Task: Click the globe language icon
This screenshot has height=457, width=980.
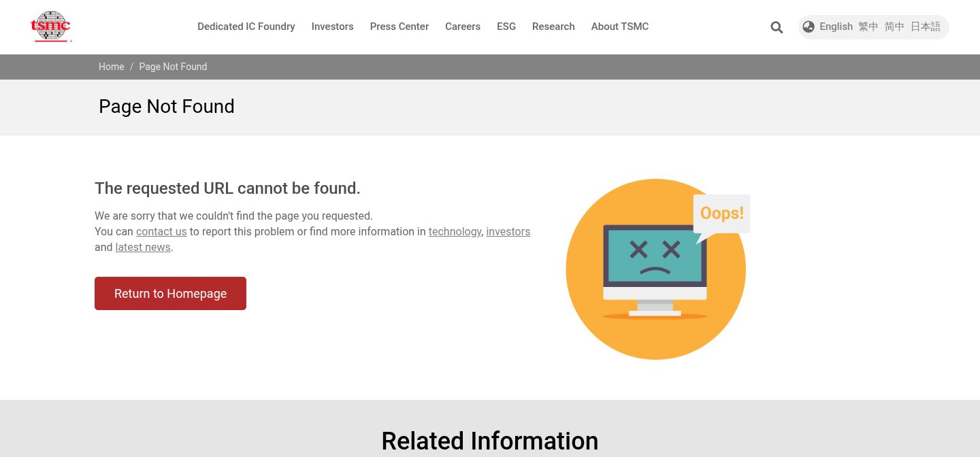Action: 808,27
